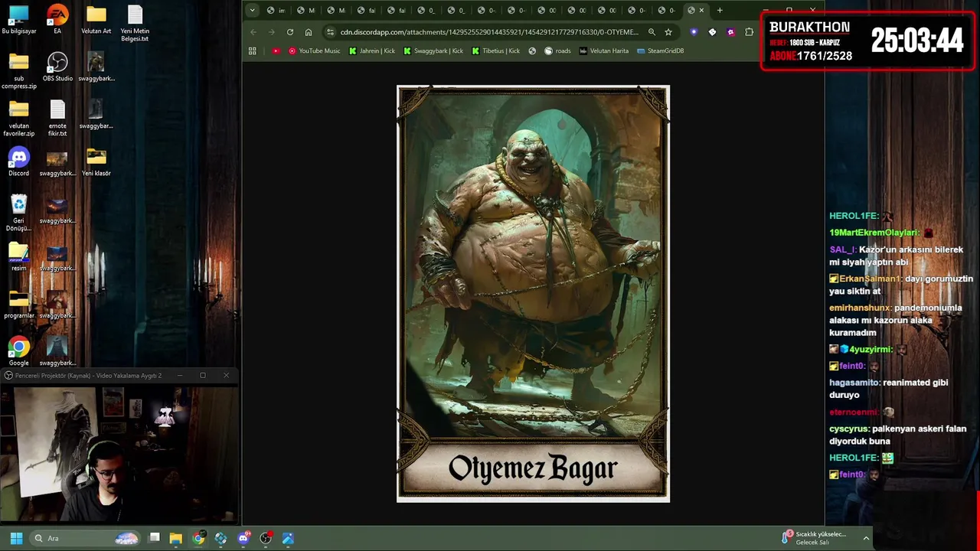Open the Windows Start menu
This screenshot has height=551, width=980.
pos(16,538)
